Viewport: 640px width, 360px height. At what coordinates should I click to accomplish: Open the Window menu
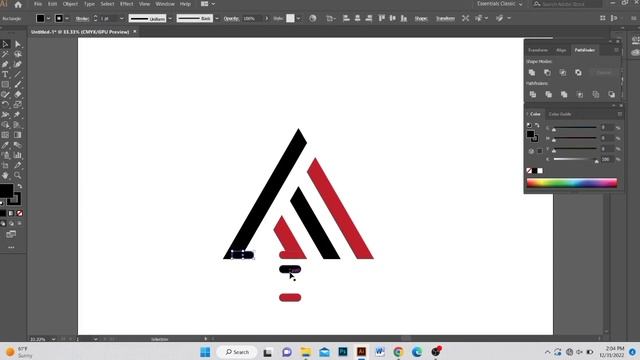[165, 4]
